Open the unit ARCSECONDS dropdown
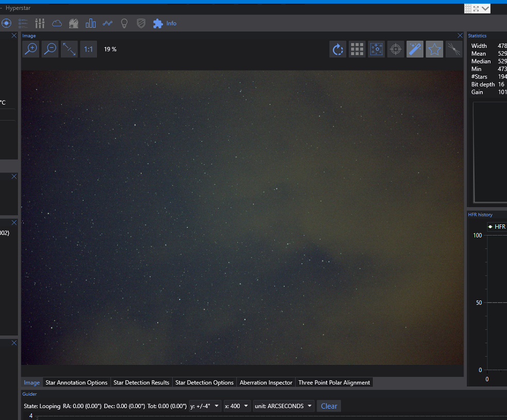 [283, 406]
